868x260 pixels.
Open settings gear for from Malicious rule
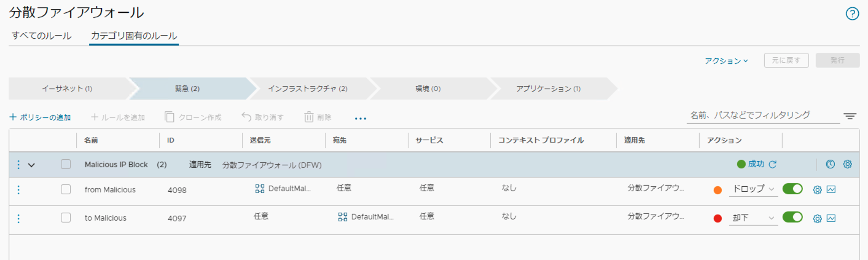click(817, 190)
